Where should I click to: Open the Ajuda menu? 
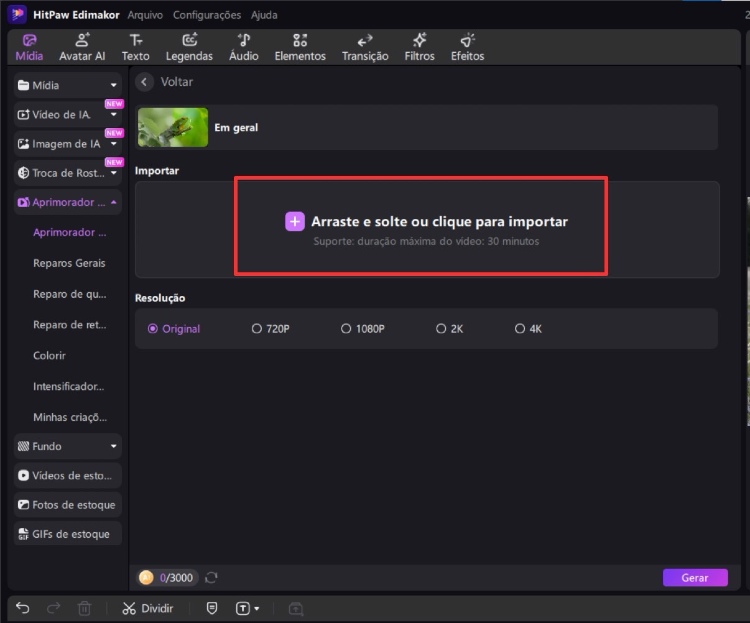264,15
